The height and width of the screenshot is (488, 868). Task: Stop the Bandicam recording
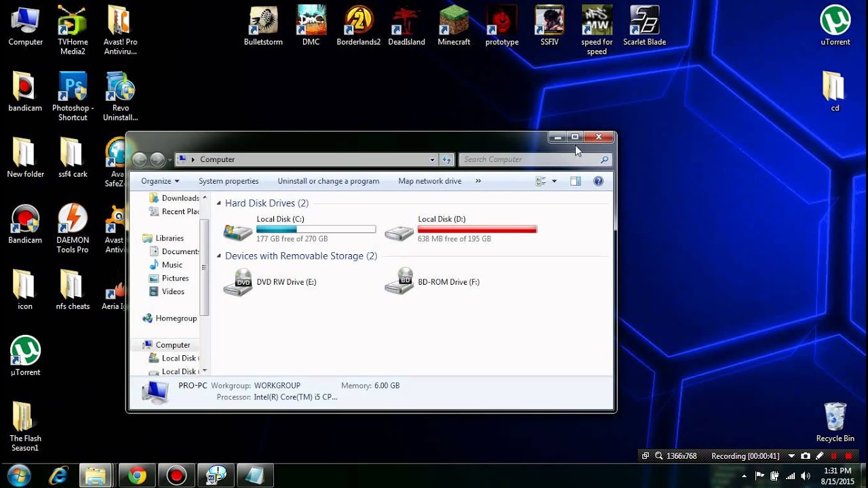point(848,455)
